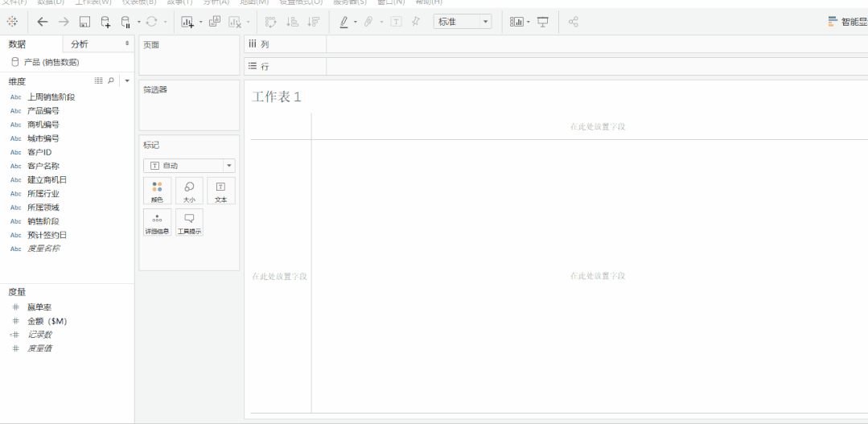
Task: Select the 产品 (销售数据) data source
Action: [45, 63]
